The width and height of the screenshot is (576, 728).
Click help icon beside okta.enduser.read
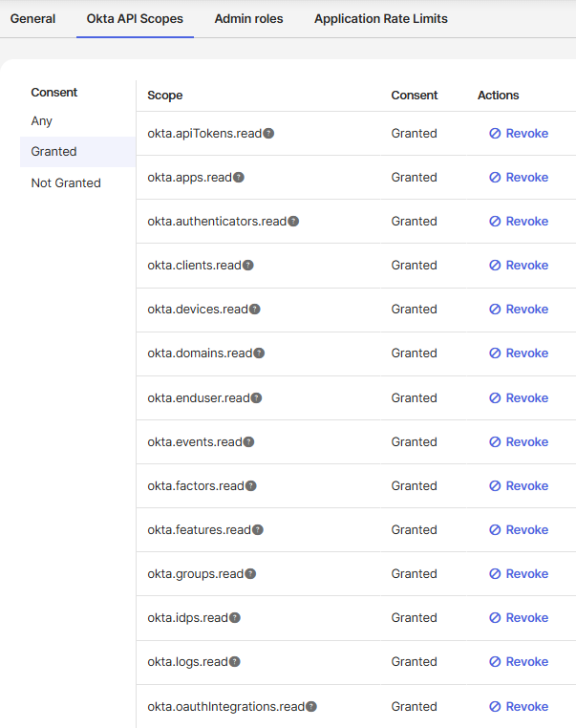pos(256,398)
